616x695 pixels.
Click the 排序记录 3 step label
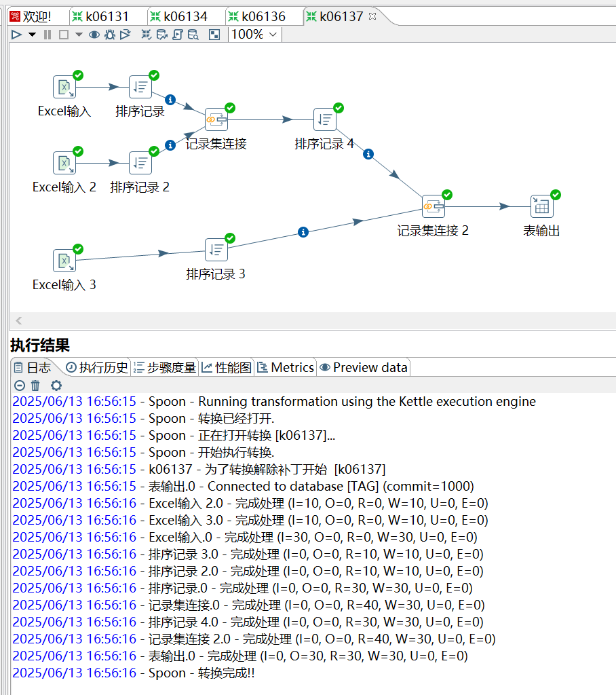[215, 274]
